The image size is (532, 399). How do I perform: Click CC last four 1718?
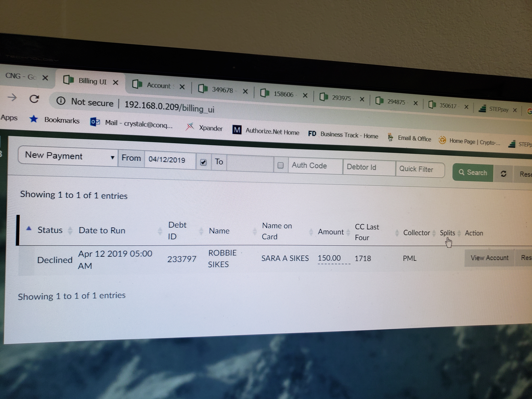tap(363, 258)
